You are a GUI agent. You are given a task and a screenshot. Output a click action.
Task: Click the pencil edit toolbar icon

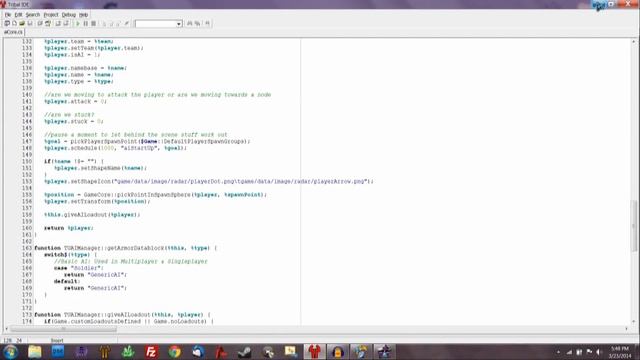(127, 24)
